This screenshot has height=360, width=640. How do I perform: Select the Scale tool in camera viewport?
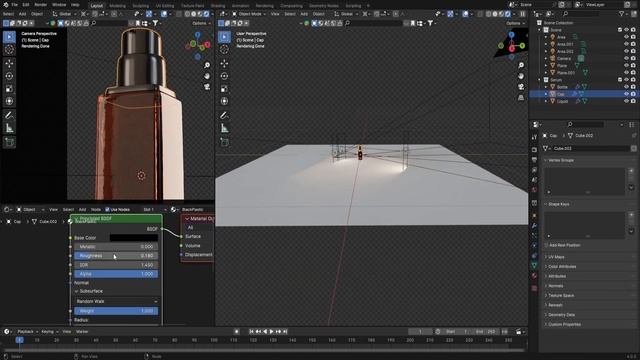(9, 89)
